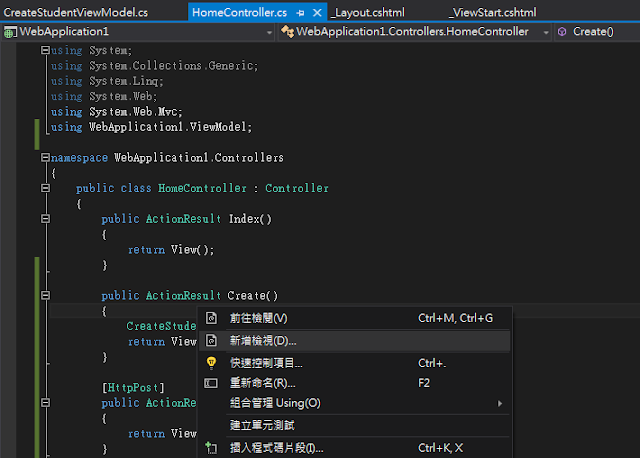
Task: Collapse the Index() method block
Action: 45,218
